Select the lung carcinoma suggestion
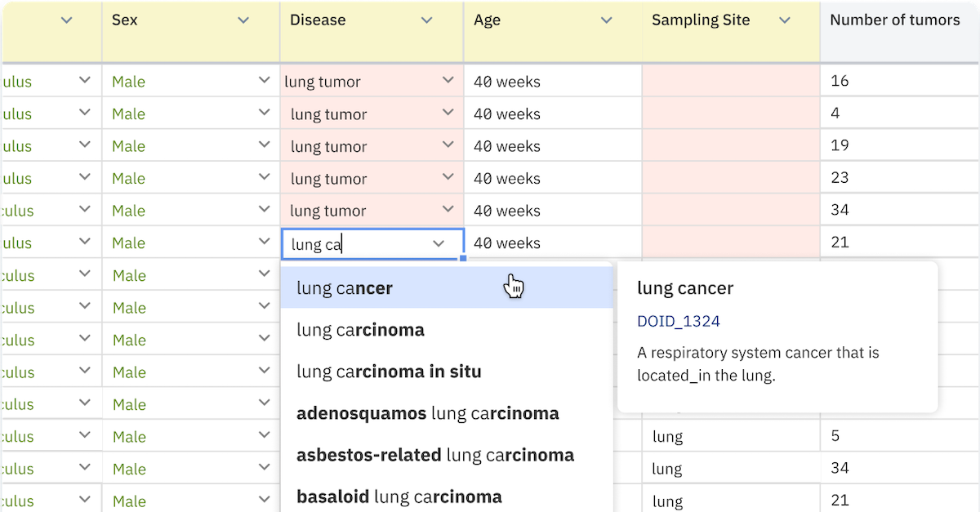The width and height of the screenshot is (980, 512). tap(360, 329)
